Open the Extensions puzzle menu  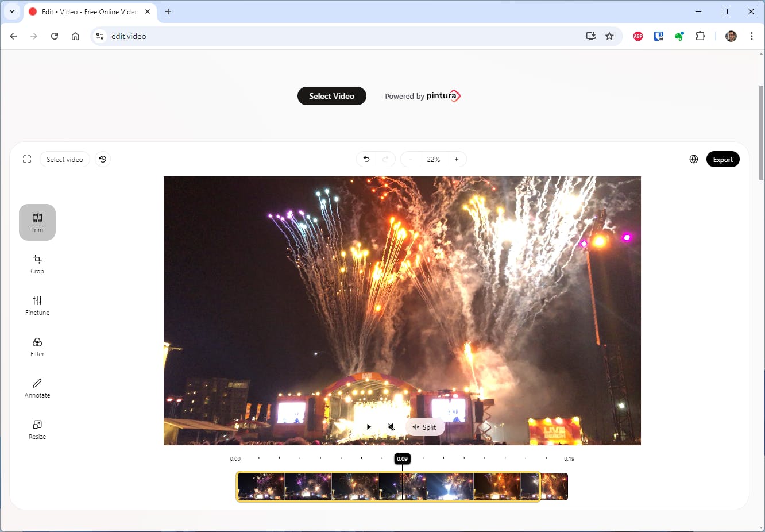click(700, 36)
